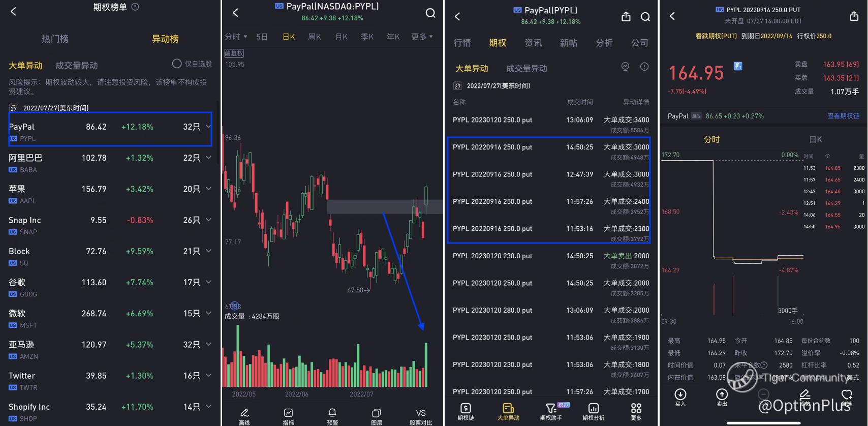Expand the 阿里巴巴 row
This screenshot has height=426, width=868.
click(208, 158)
